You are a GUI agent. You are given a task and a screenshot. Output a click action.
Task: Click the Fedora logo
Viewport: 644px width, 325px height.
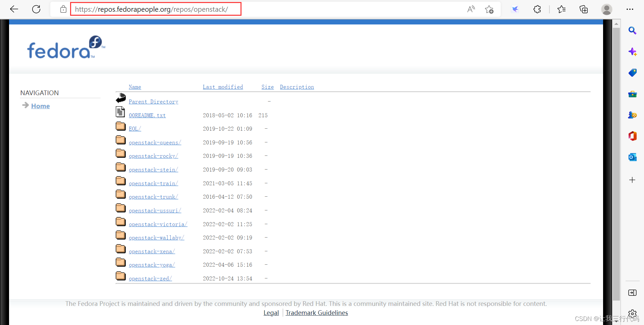pyautogui.click(x=66, y=47)
